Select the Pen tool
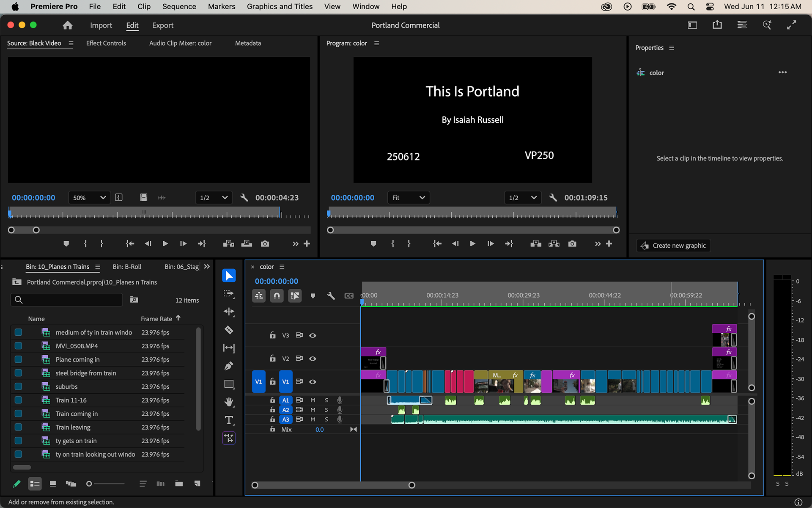Image resolution: width=812 pixels, height=508 pixels. pos(229,366)
